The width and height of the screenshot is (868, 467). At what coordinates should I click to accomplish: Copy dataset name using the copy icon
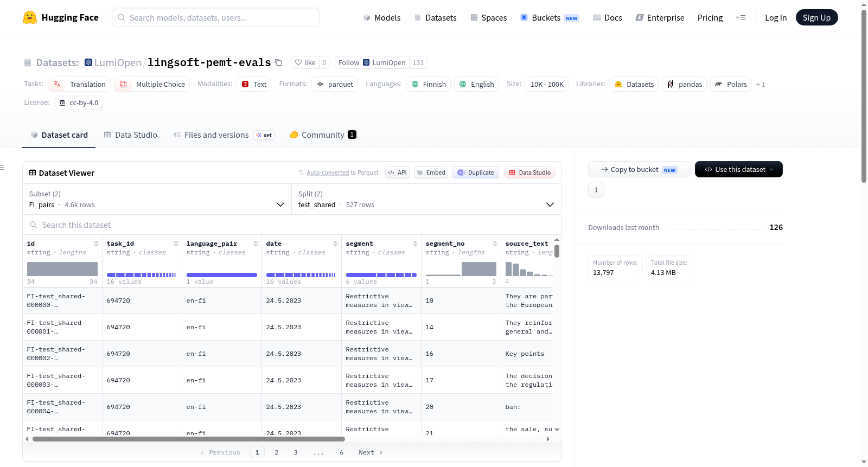click(x=278, y=62)
